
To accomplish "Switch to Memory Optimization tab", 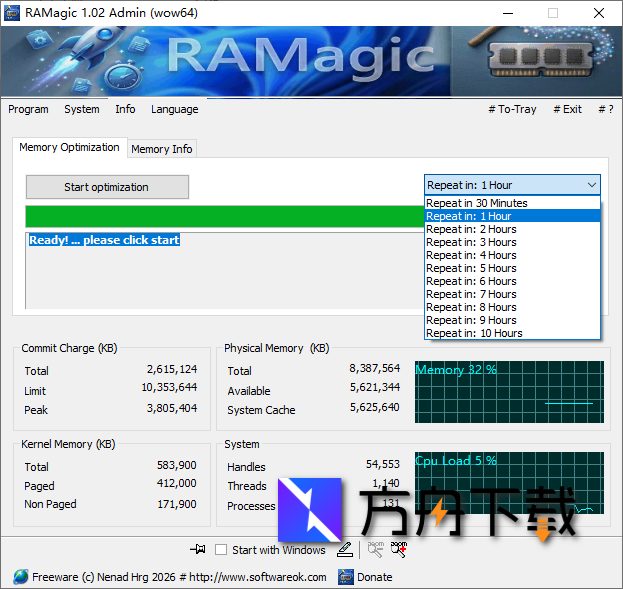I will click(70, 147).
